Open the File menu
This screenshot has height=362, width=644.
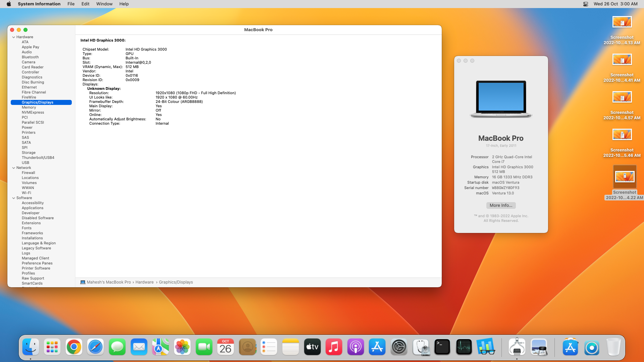(71, 4)
